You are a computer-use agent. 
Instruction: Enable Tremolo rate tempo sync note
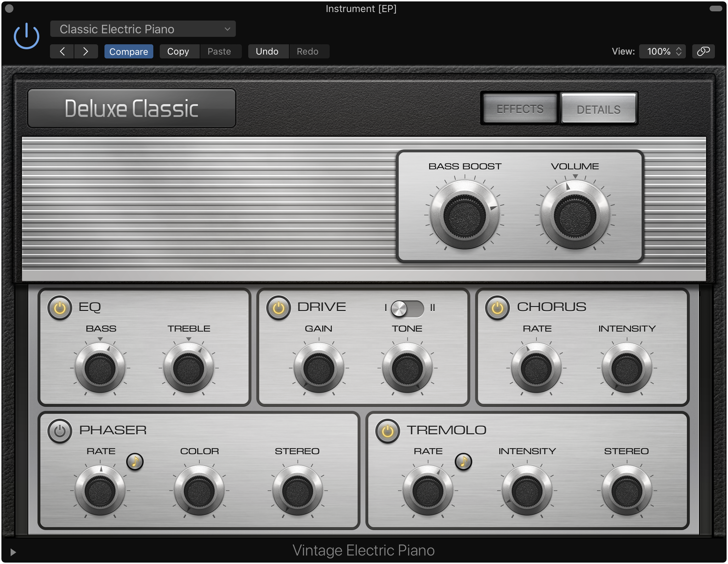click(x=463, y=461)
